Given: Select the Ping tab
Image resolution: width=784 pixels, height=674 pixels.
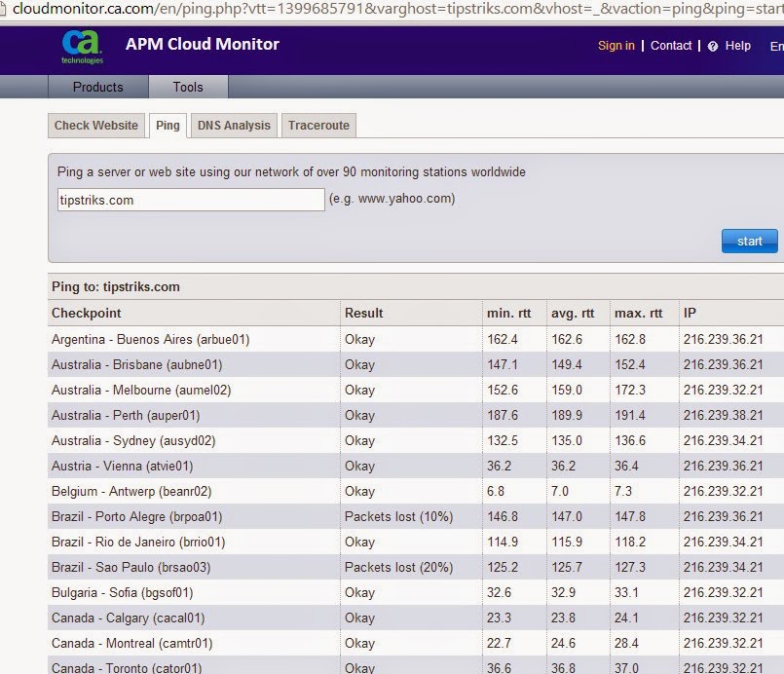Looking at the screenshot, I should 168,126.
